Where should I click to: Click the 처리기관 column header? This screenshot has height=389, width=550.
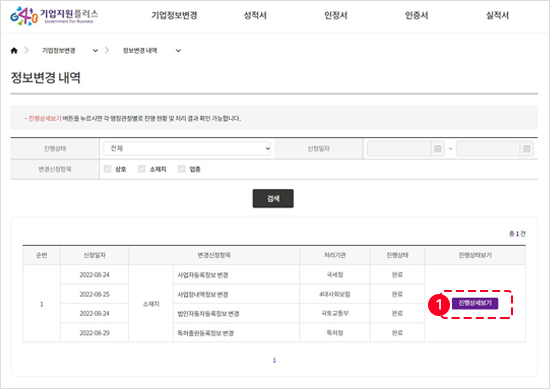click(335, 255)
